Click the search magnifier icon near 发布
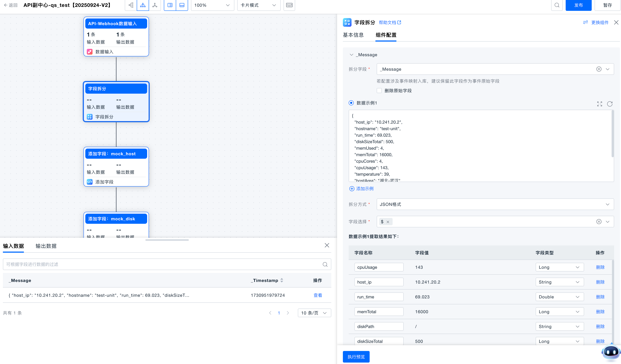Image resolution: width=621 pixels, height=364 pixels. [x=557, y=5]
